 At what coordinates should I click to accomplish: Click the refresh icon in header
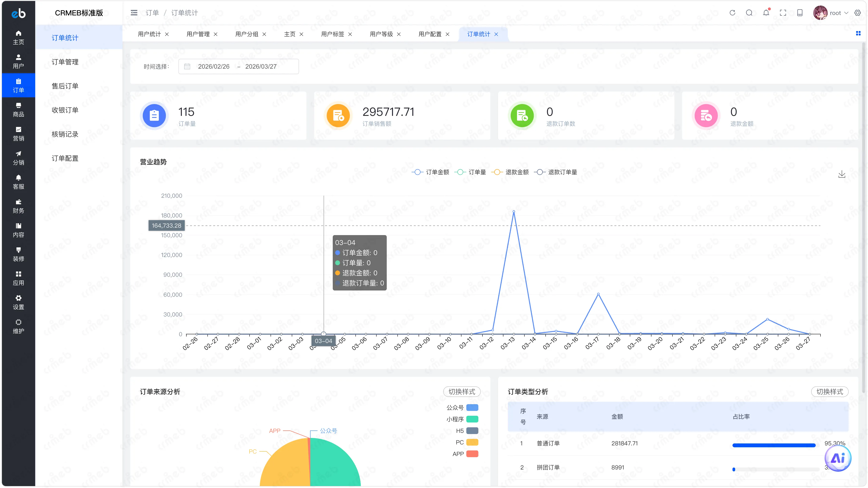tap(732, 13)
